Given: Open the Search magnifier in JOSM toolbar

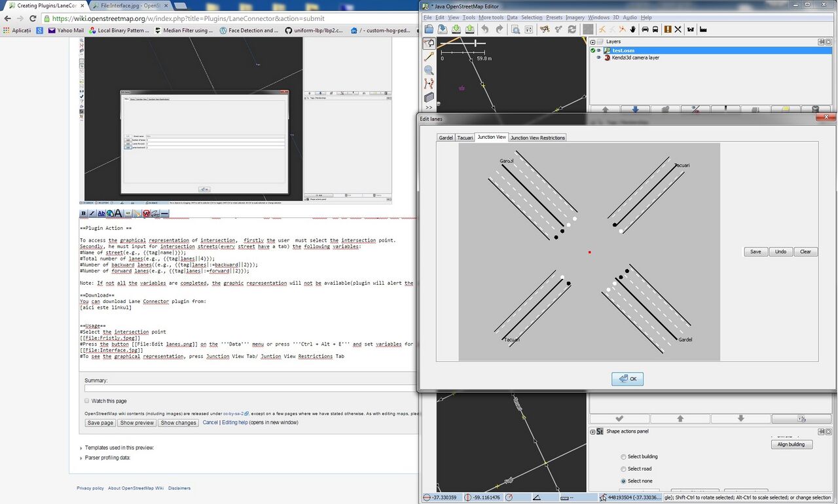Looking at the screenshot, I should click(515, 29).
